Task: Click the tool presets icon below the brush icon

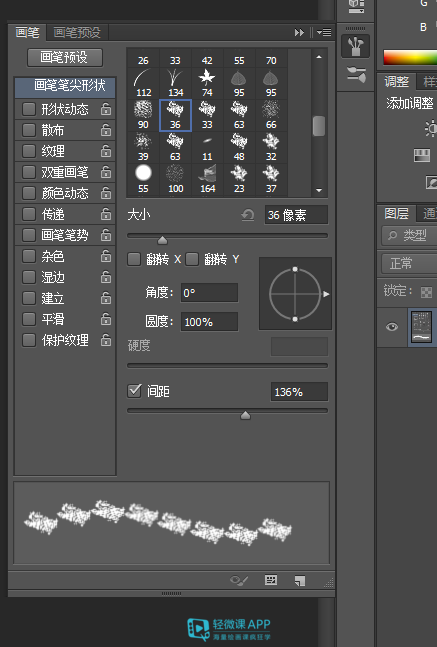Action: (356, 75)
